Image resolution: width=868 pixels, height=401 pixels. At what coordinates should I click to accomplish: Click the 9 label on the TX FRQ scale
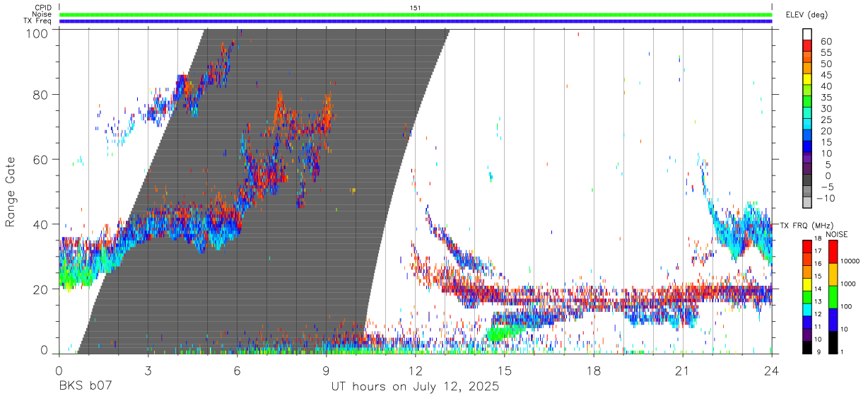click(819, 351)
